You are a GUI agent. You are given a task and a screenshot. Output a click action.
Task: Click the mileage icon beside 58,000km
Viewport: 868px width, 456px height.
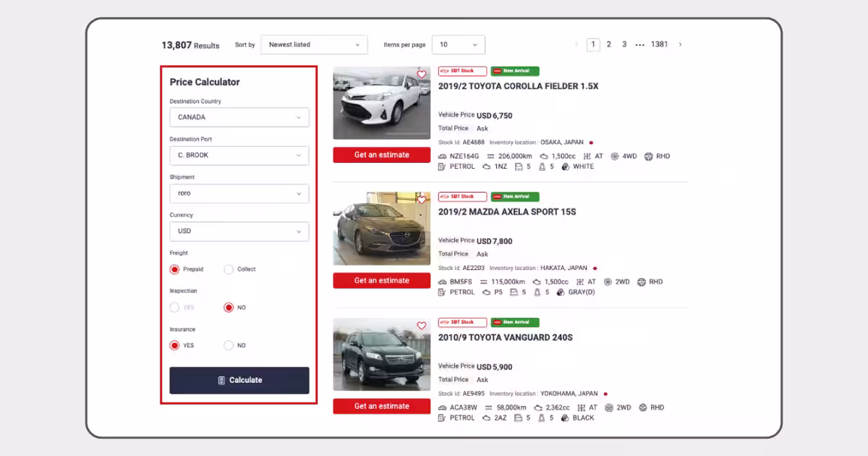[x=489, y=408]
